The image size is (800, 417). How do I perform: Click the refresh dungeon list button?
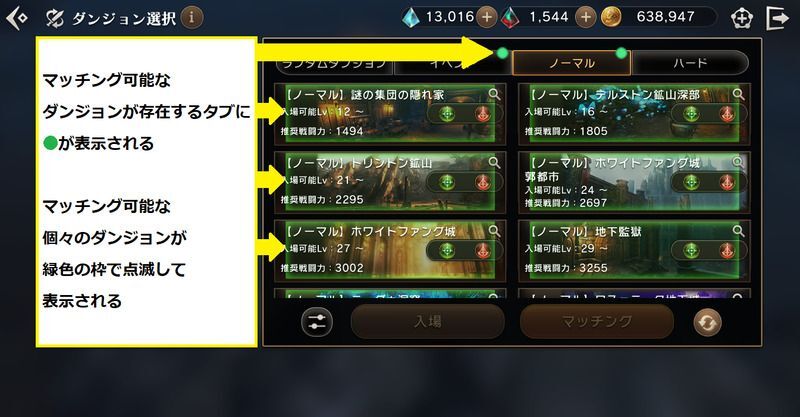[708, 323]
